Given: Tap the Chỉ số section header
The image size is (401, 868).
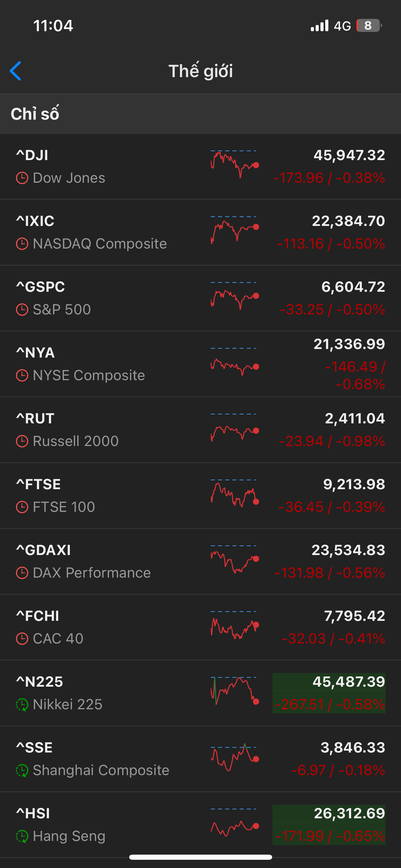Looking at the screenshot, I should click(35, 114).
